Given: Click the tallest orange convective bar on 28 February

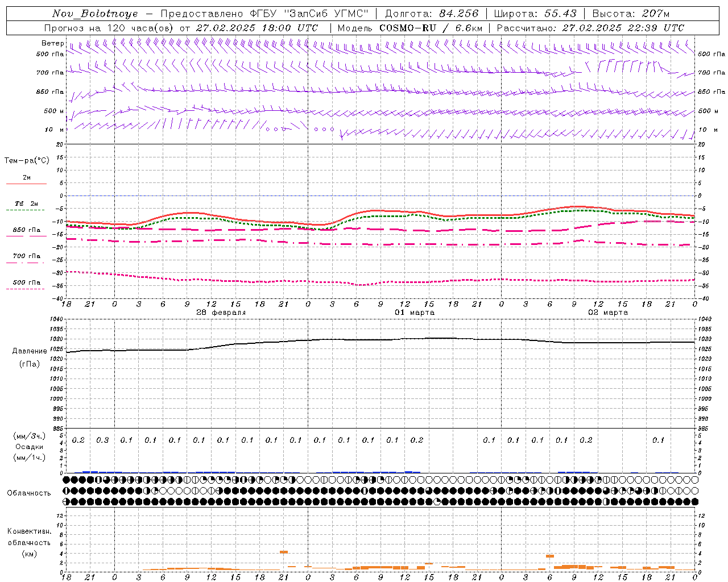Looking at the screenshot, I should coord(283,552).
